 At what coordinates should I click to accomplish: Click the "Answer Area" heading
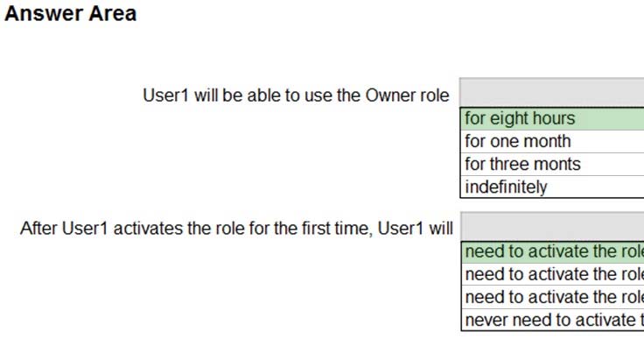pos(70,13)
